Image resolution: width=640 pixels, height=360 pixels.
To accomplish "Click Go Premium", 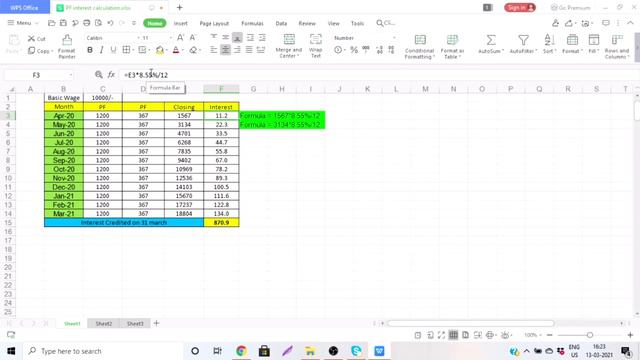I will click(570, 8).
